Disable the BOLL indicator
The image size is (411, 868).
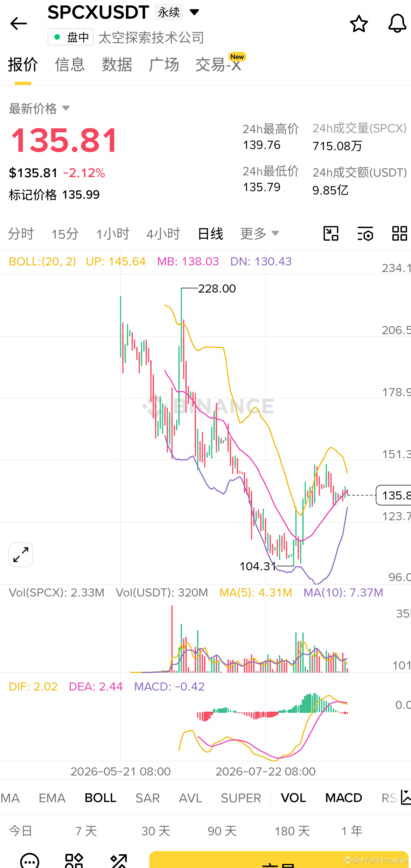point(100,797)
